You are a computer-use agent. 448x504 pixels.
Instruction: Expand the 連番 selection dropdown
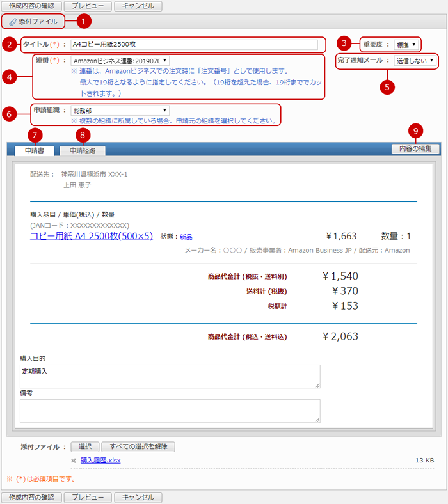(120, 61)
